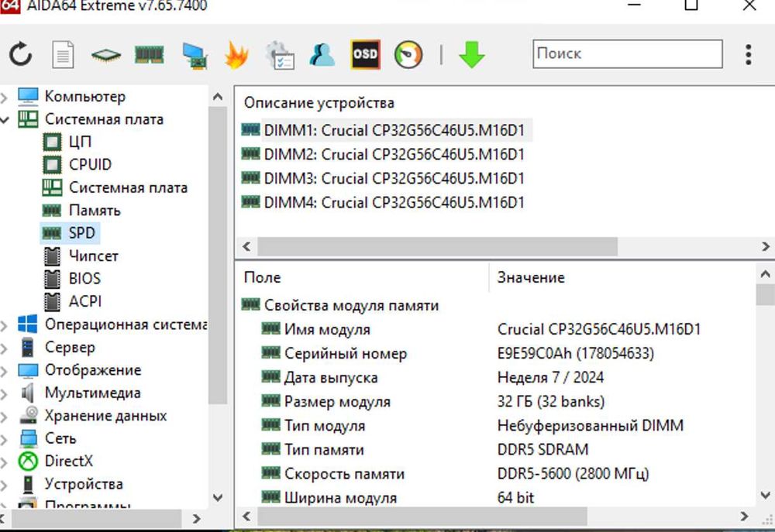
Task: Select ЦП in the tree
Action: 80,142
